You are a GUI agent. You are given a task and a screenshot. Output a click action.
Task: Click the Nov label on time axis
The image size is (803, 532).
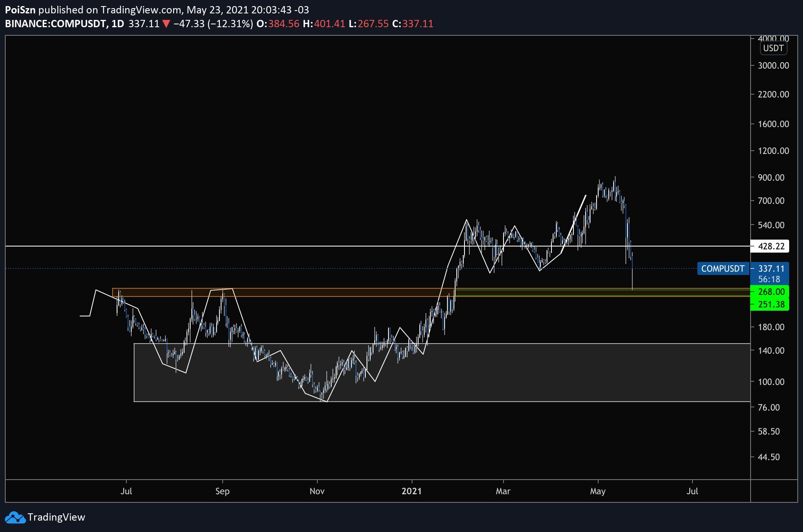pos(317,491)
